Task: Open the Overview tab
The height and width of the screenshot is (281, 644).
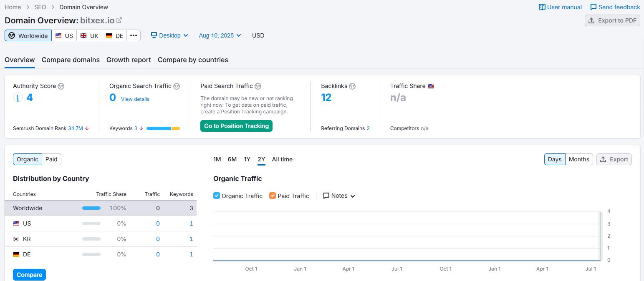Action: [x=20, y=60]
